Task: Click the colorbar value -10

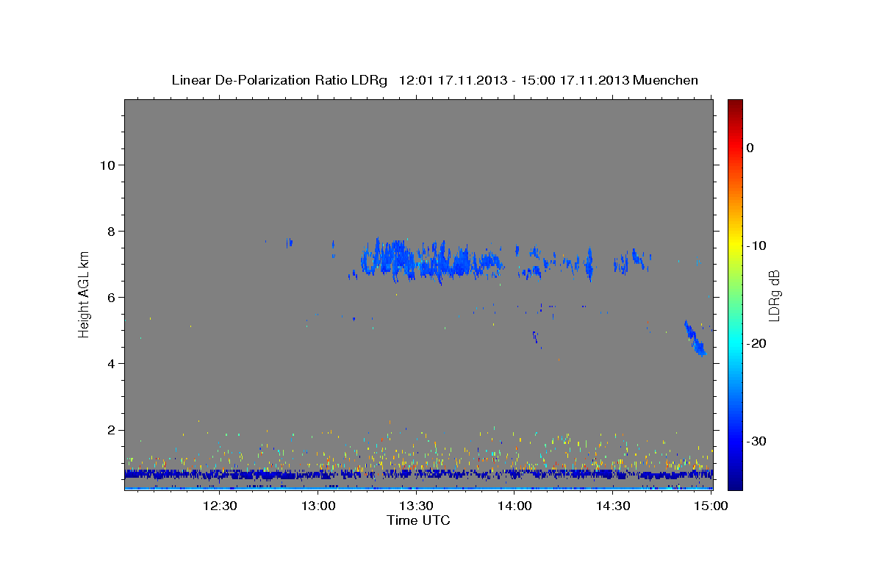Action: tap(756, 245)
